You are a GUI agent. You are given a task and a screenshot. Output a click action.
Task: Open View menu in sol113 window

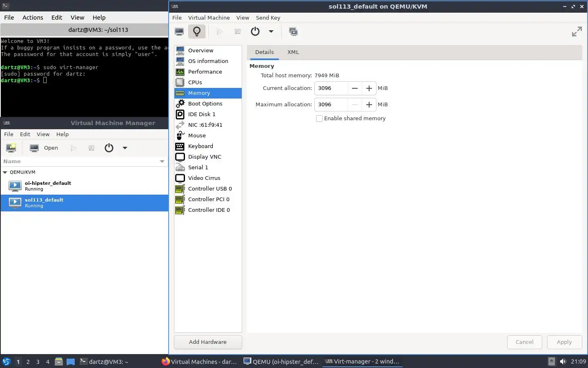243,18
